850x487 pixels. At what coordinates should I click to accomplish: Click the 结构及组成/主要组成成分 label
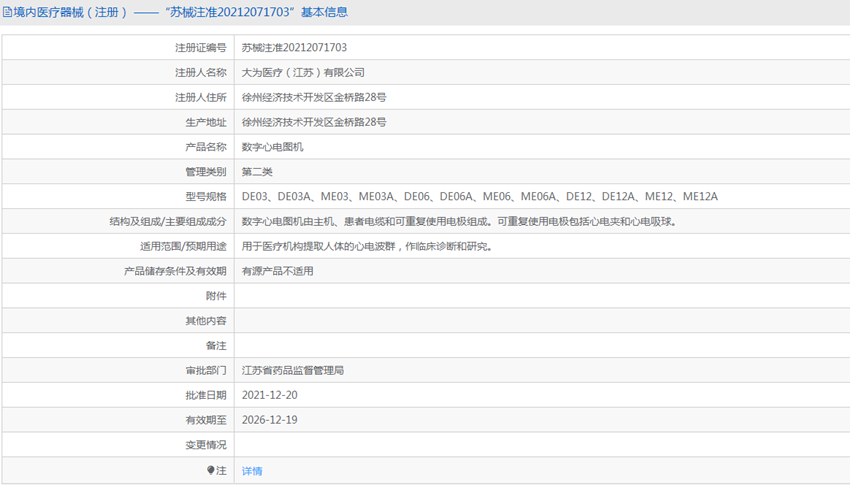click(168, 221)
